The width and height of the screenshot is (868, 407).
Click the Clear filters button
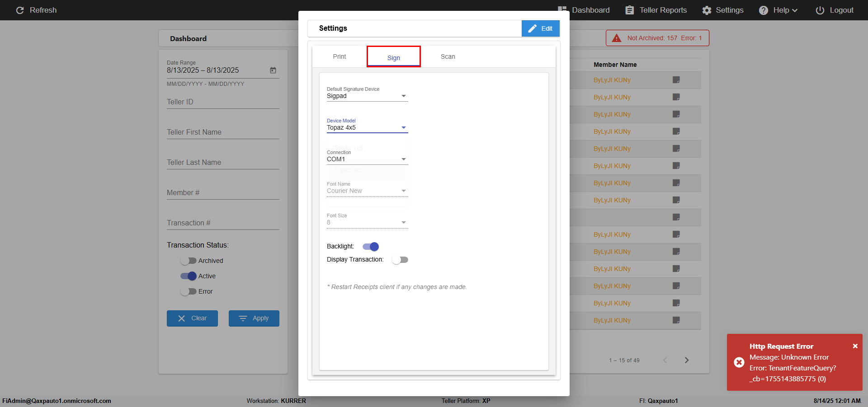tap(192, 318)
